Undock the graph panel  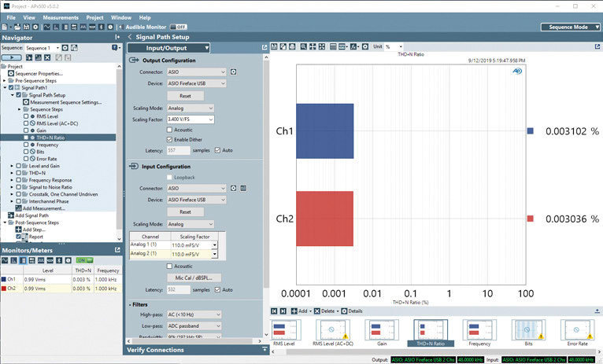point(597,46)
